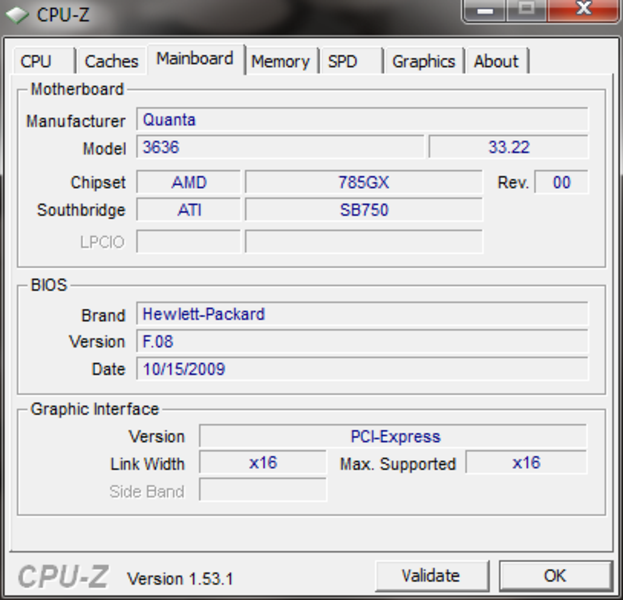Click the chipset model 785GX
623x600 pixels.
364,182
